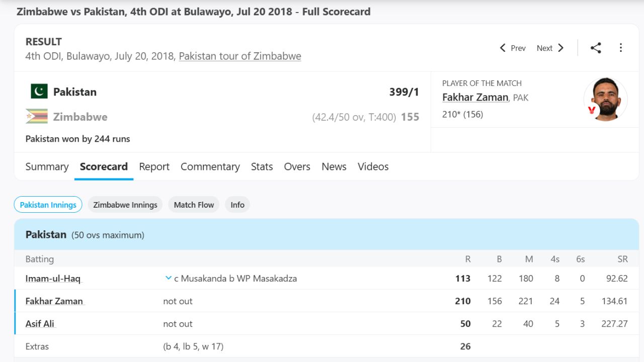This screenshot has width=644, height=362.
Task: Click the Pakistan flag icon
Action: (39, 92)
